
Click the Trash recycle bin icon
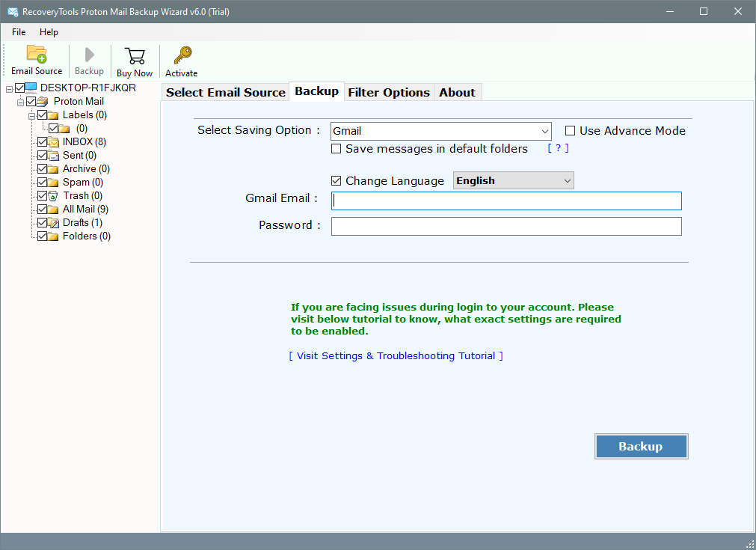pos(53,196)
